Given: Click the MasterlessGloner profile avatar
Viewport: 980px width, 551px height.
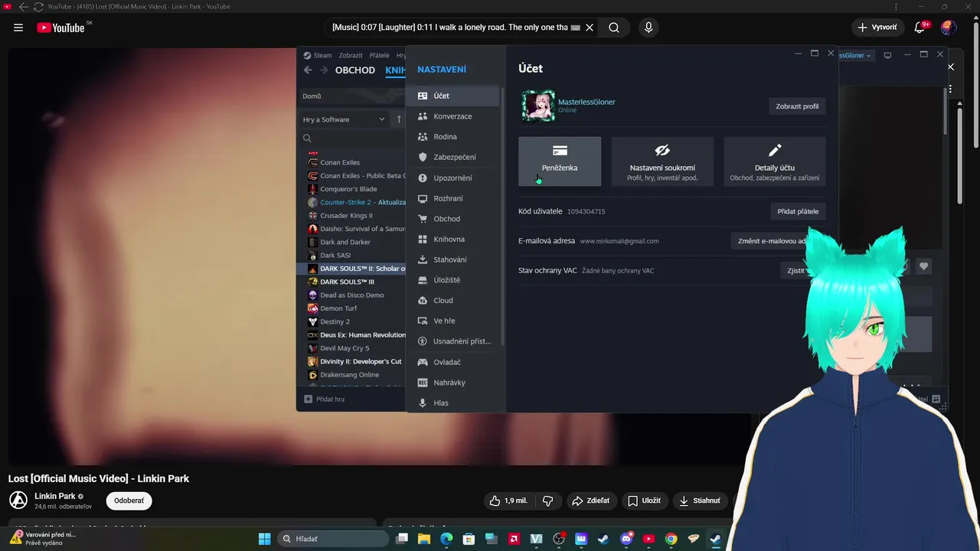Looking at the screenshot, I should pyautogui.click(x=537, y=106).
